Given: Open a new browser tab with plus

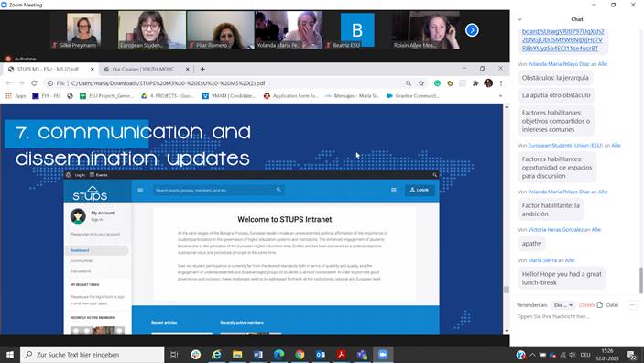Looking at the screenshot, I should click(x=202, y=69).
